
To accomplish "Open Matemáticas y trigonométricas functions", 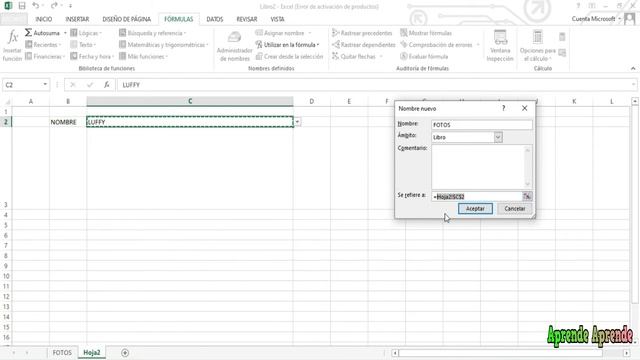I will click(x=164, y=44).
